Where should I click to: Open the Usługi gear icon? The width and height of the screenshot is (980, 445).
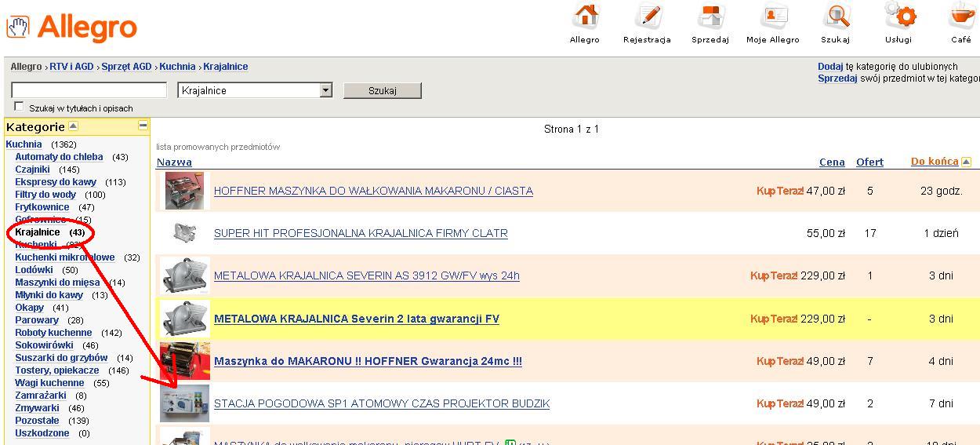900,16
